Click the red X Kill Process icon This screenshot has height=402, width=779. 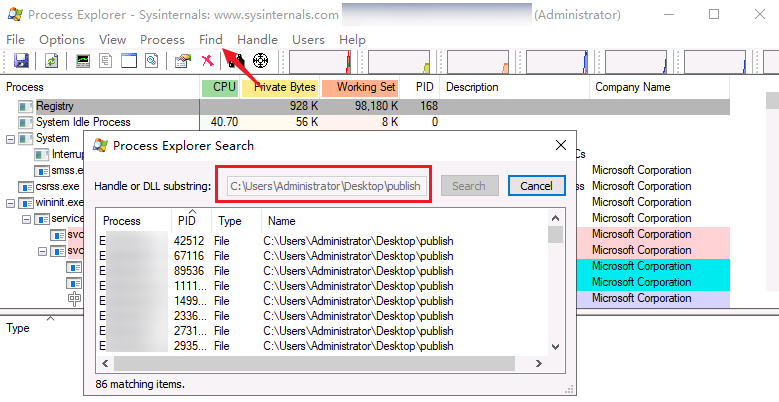(x=208, y=61)
